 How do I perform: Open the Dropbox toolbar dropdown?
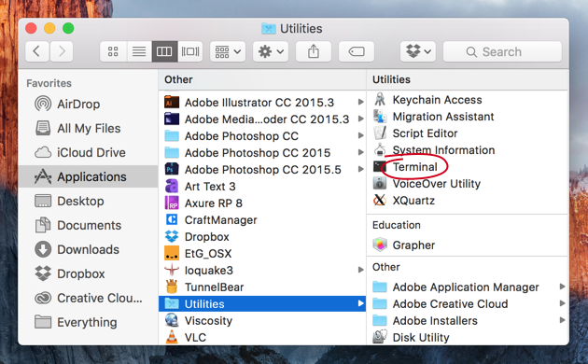pyautogui.click(x=418, y=51)
